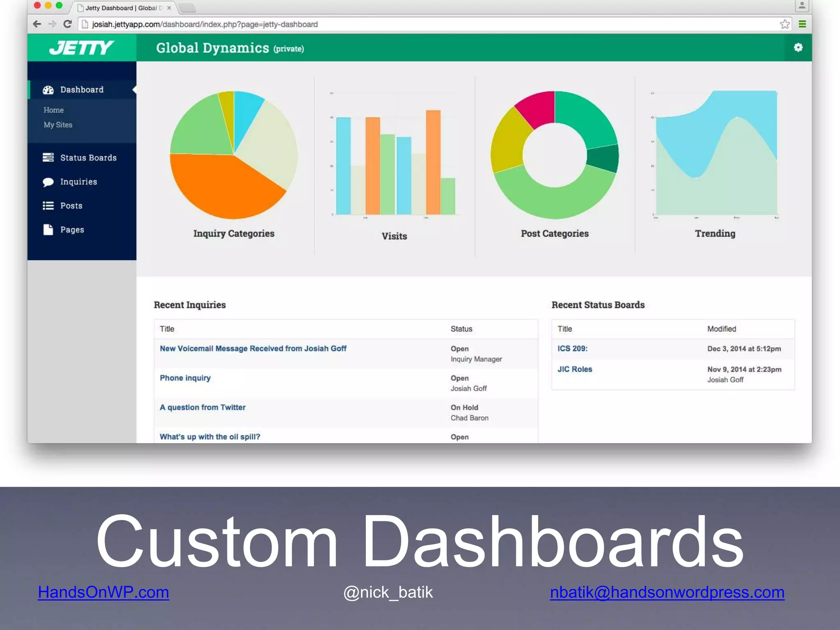Go to Home in sidebar submenu
This screenshot has width=840, height=630.
(54, 110)
